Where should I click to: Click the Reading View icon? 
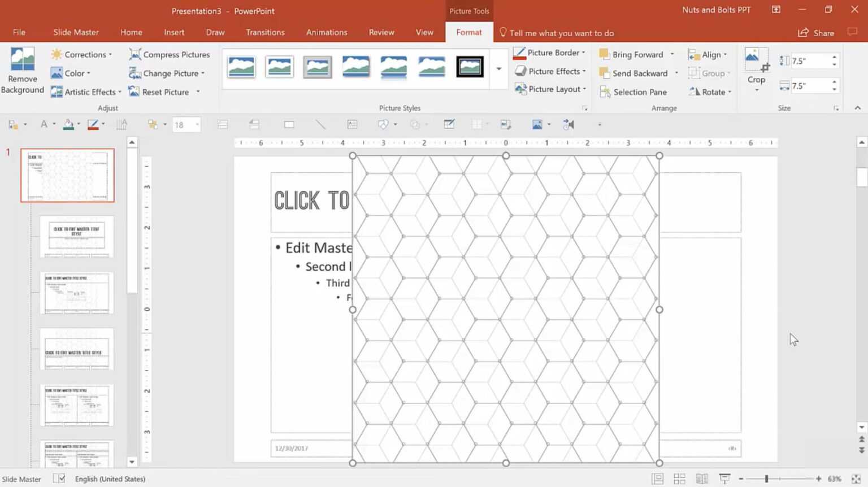click(x=702, y=479)
